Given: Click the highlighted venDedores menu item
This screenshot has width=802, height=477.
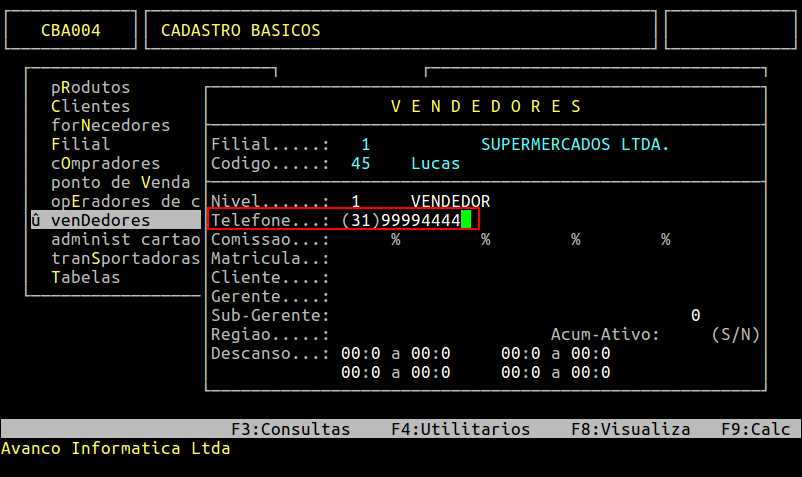Looking at the screenshot, I should (116, 220).
